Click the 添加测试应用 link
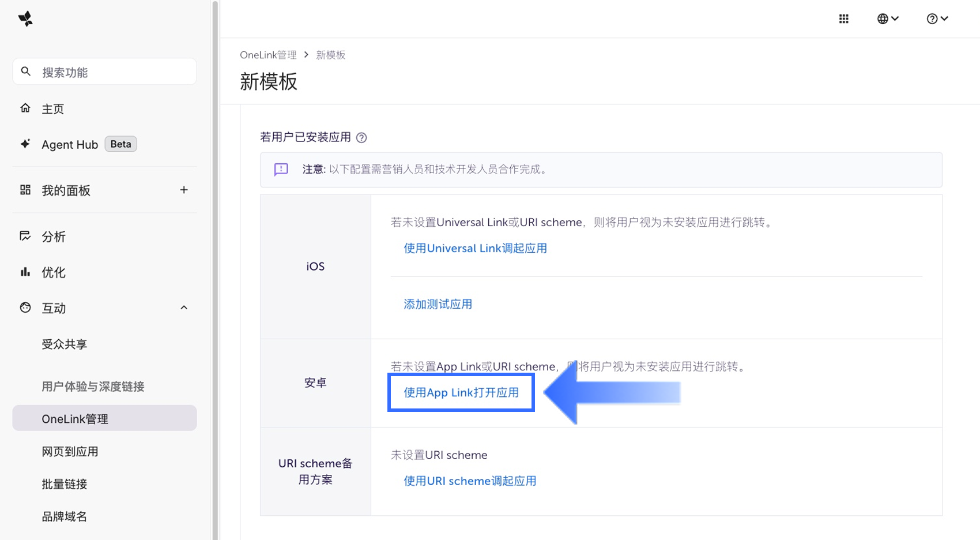980x540 pixels. pos(438,305)
